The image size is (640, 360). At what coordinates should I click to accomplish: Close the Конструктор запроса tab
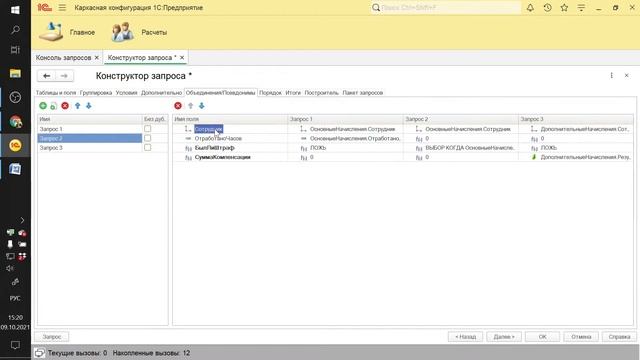pos(182,58)
